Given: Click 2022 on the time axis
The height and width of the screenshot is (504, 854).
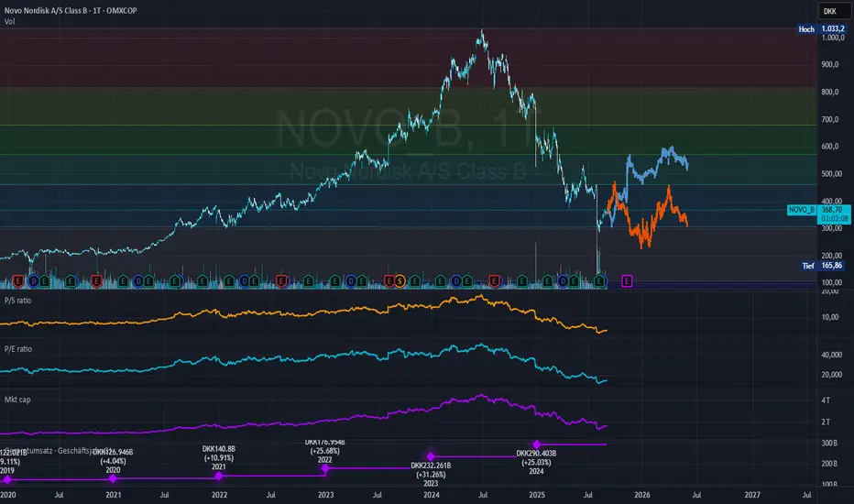Looking at the screenshot, I should [x=219, y=495].
